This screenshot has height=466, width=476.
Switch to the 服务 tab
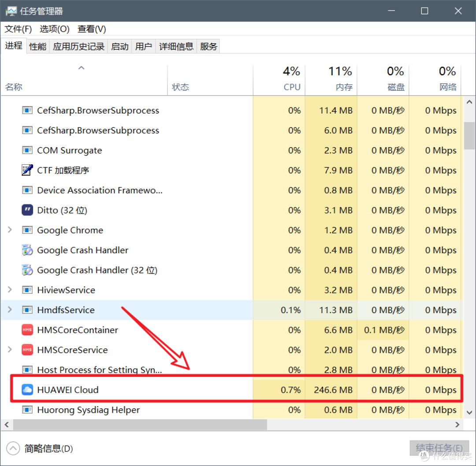click(208, 46)
